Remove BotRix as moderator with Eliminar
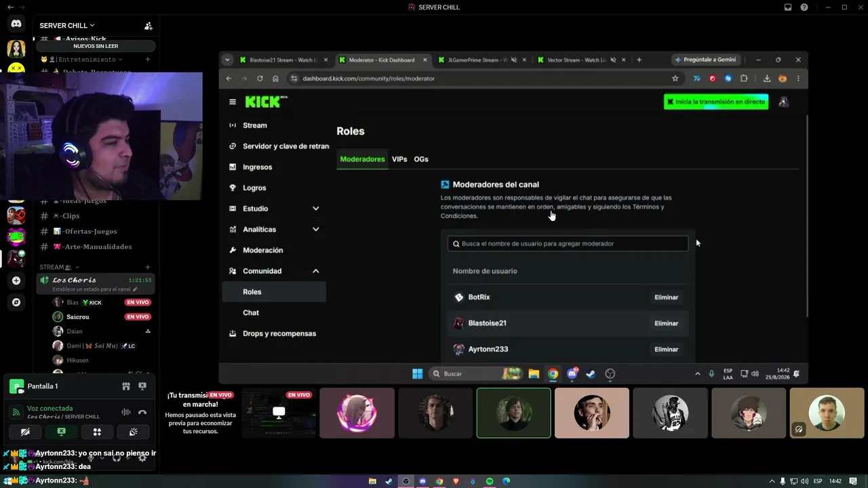 pos(666,298)
